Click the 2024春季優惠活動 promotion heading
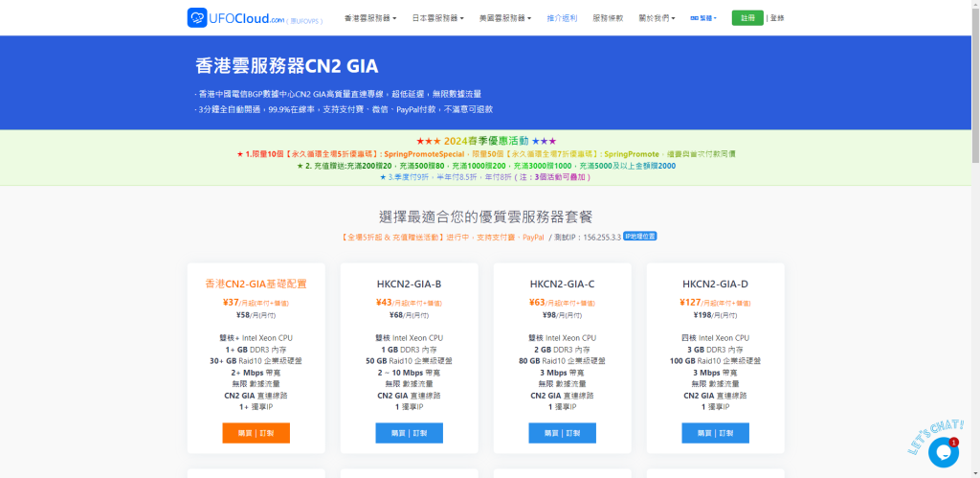Viewport: 980px width, 478px height. pos(486,140)
